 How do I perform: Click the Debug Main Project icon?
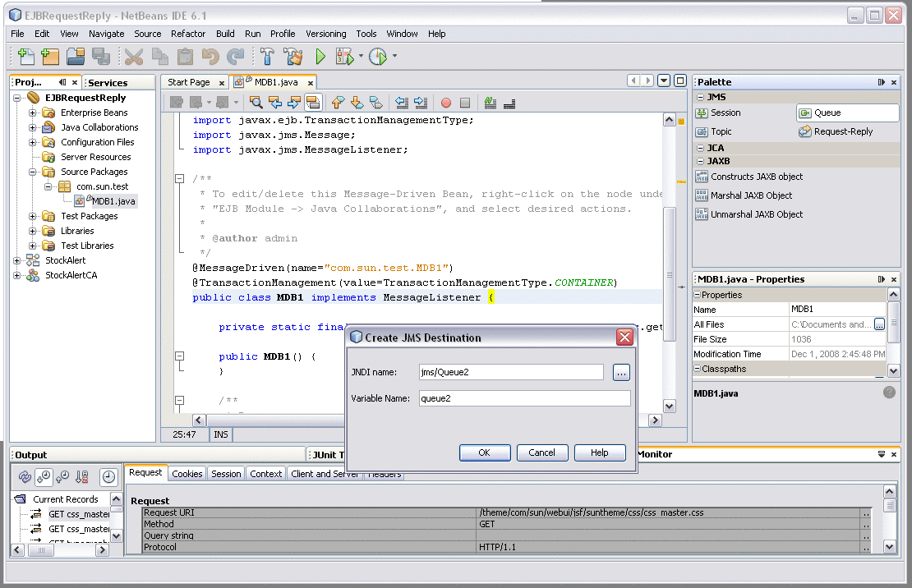coord(344,57)
